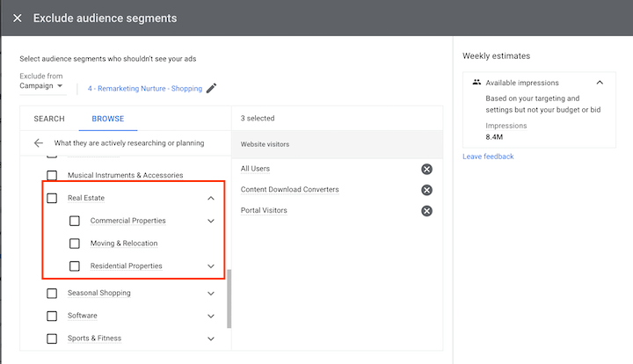
Task: Click the pencil edit icon beside campaign name
Action: [211, 88]
